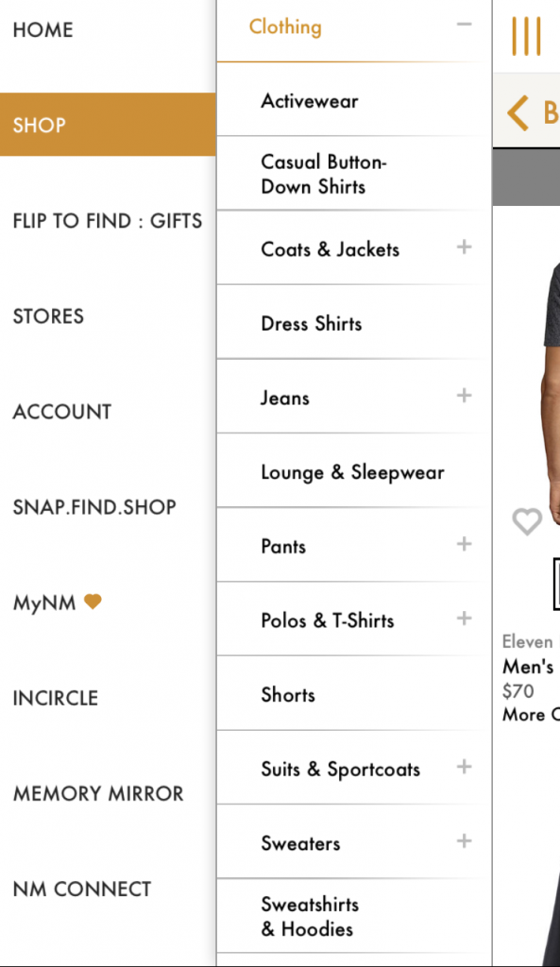Viewport: 560px width, 967px height.
Task: Expand the Coats & Jackets category
Action: click(x=464, y=246)
